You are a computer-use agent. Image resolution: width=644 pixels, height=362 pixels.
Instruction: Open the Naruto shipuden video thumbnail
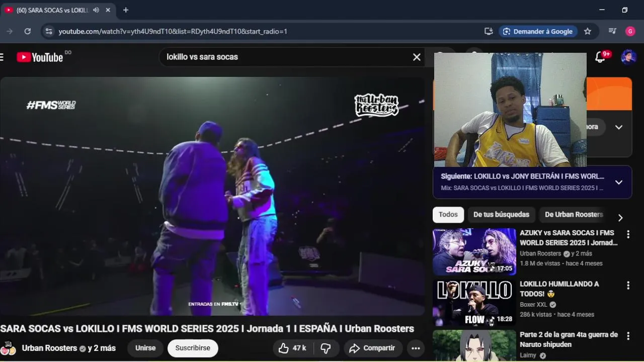(474, 346)
